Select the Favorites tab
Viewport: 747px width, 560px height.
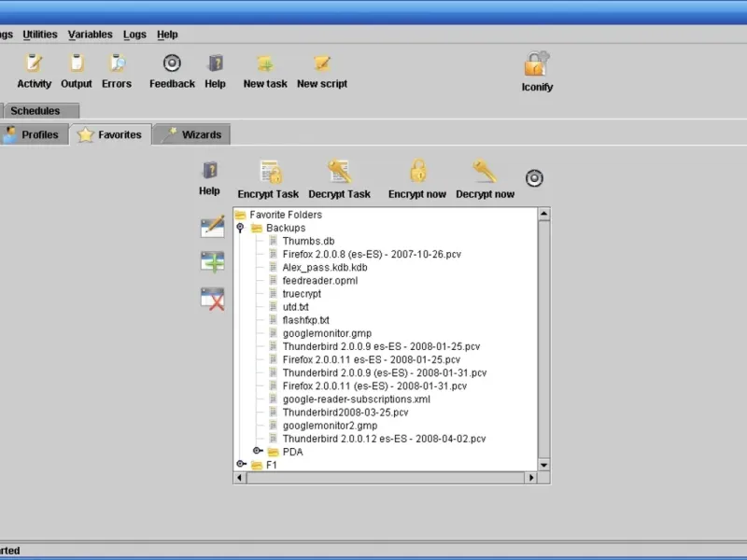pos(110,134)
